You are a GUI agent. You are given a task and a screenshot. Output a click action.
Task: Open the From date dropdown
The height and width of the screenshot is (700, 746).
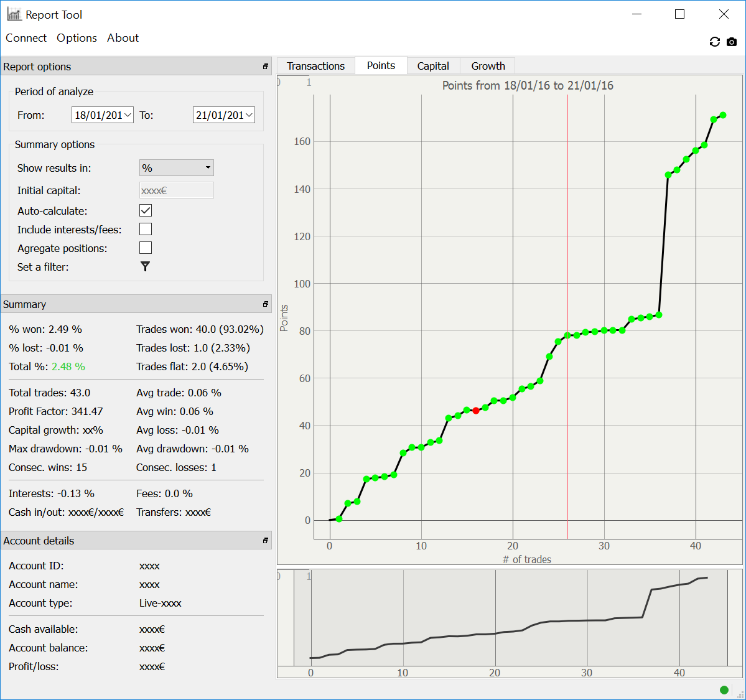[x=128, y=115]
